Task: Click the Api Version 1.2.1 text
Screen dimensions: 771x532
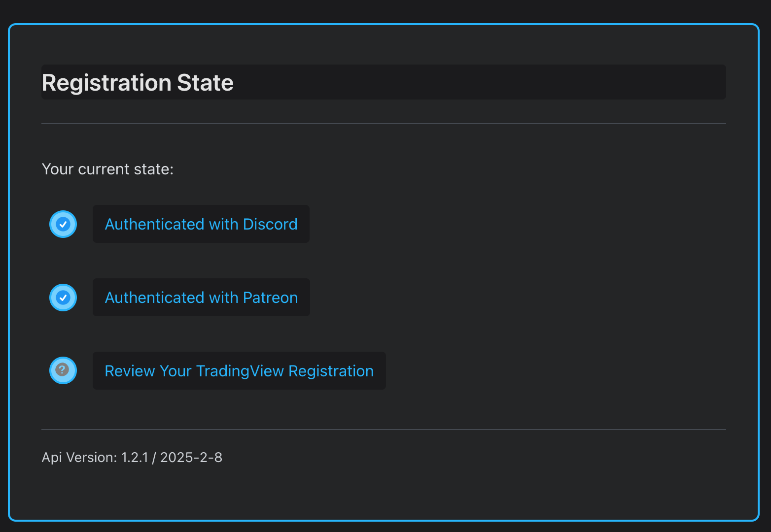Action: coord(132,457)
